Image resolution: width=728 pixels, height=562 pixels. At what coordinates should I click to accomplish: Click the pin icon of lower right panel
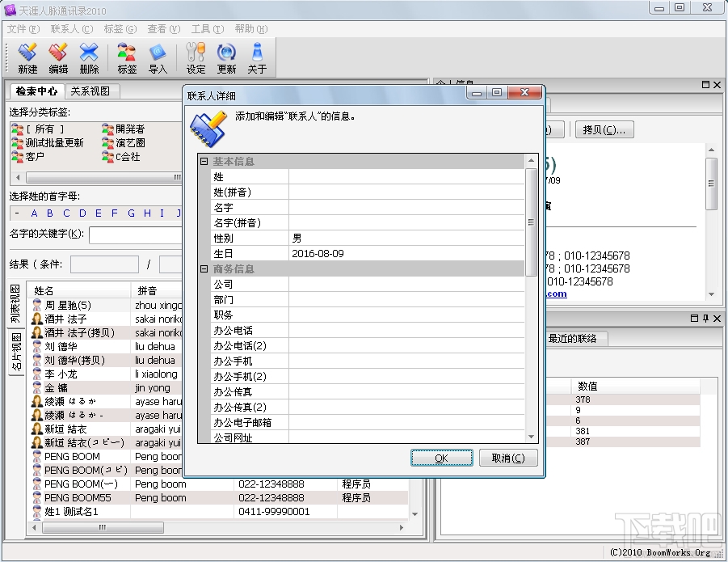click(705, 318)
